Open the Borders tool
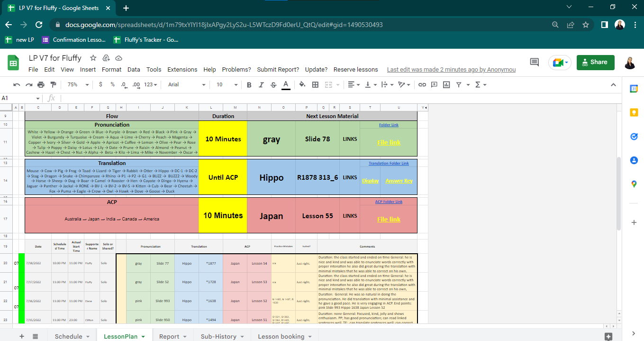This screenshot has width=644, height=341. [x=315, y=84]
